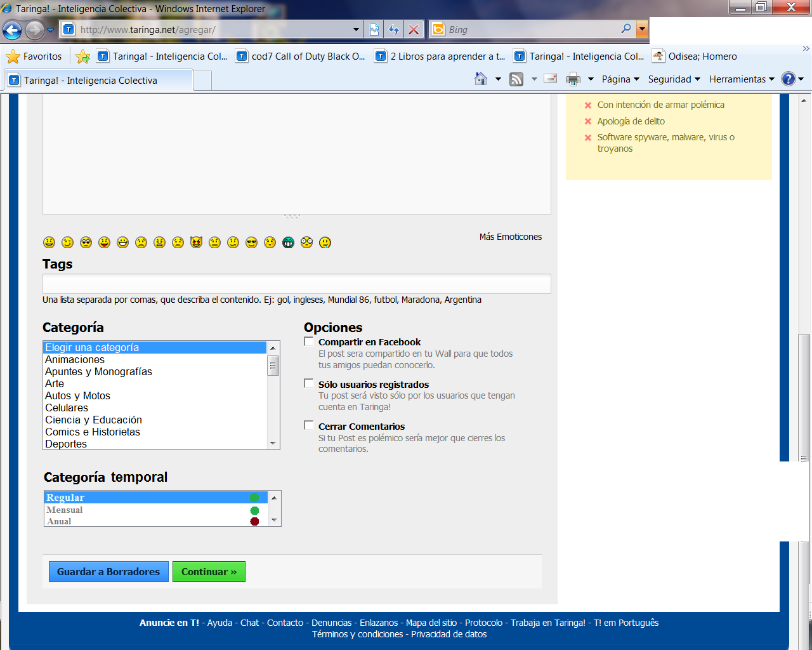Toggle compatibility view icon in address bar
812x650 pixels.
374,29
